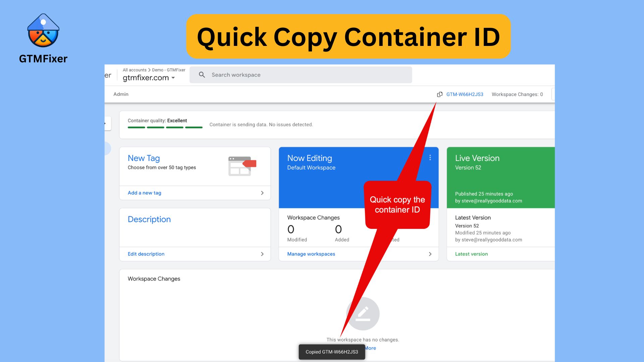
Task: Click the New Tag card title
Action: [x=144, y=158]
